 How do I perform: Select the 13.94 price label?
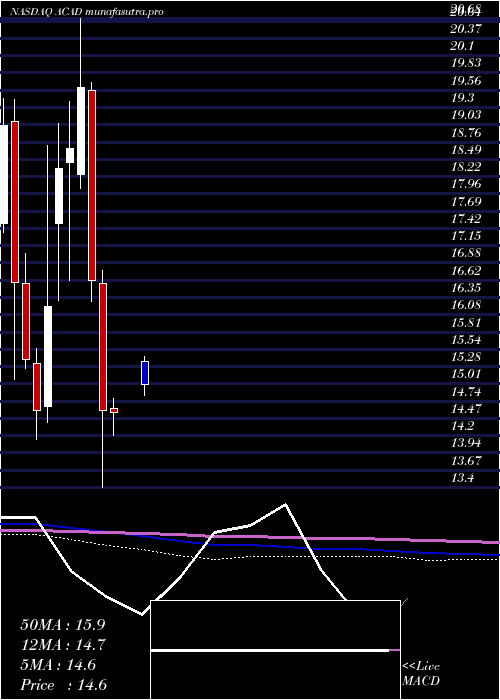(x=467, y=443)
